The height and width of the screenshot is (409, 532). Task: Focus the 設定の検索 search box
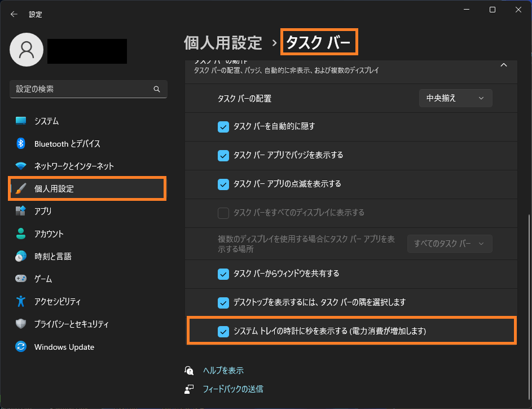(89, 89)
